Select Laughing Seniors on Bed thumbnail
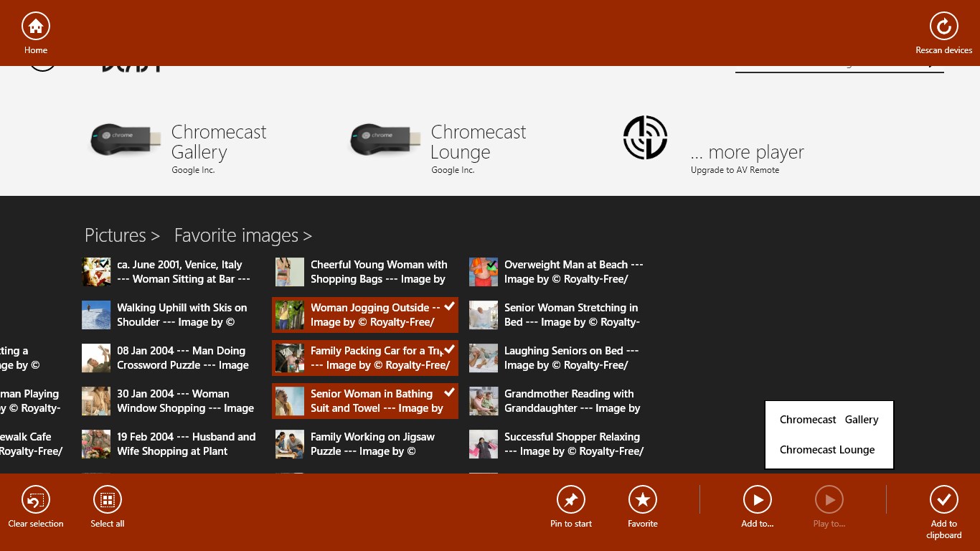Image resolution: width=980 pixels, height=551 pixels. pyautogui.click(x=484, y=358)
